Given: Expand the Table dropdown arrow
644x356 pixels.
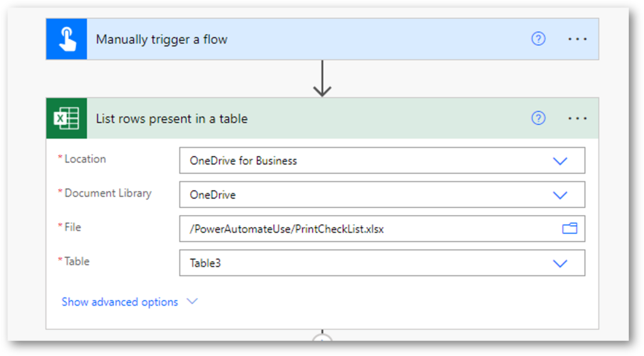Looking at the screenshot, I should coord(560,263).
